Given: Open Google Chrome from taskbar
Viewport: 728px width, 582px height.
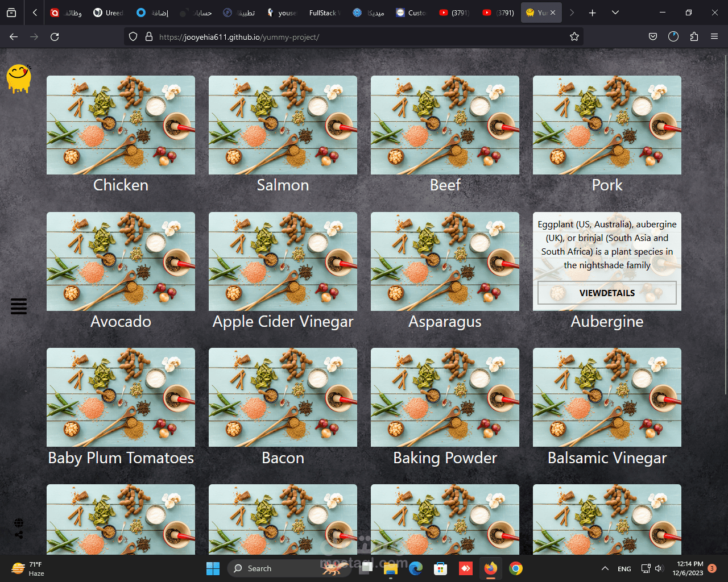Looking at the screenshot, I should 516,568.
